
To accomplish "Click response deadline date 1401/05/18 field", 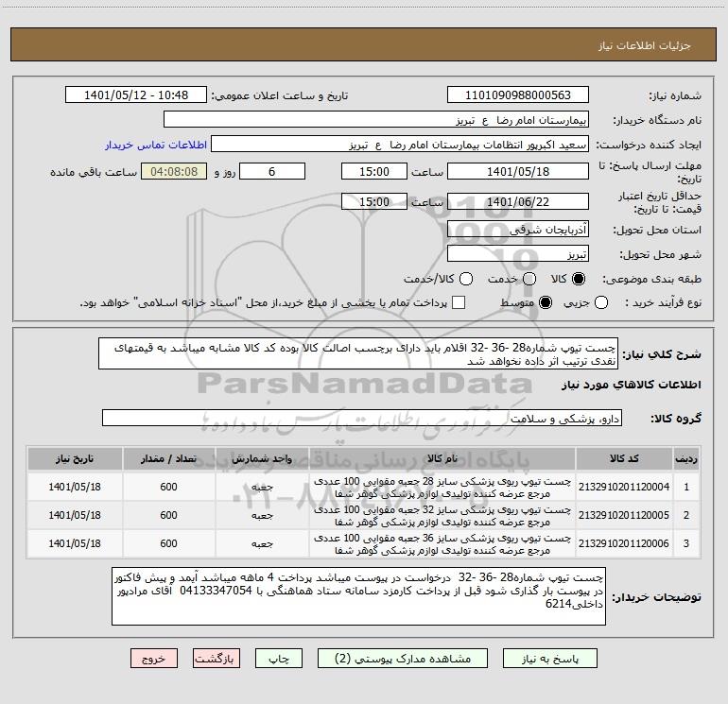I will coord(518,171).
